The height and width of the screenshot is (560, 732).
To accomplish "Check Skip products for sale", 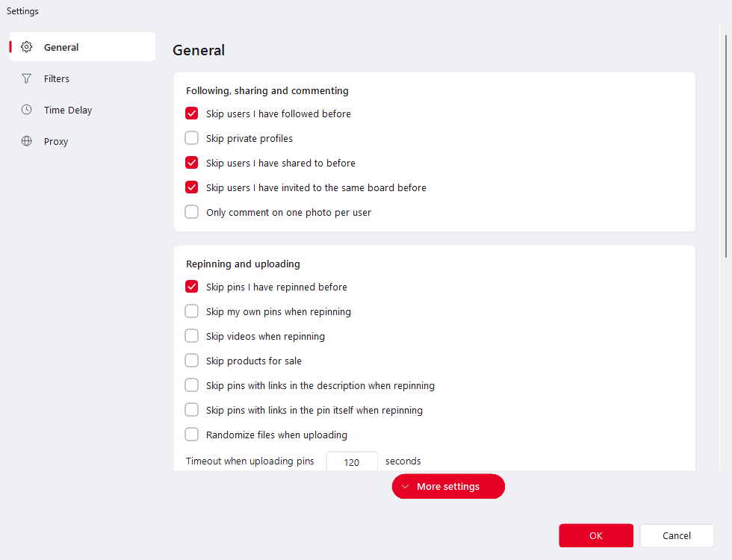I will [191, 361].
